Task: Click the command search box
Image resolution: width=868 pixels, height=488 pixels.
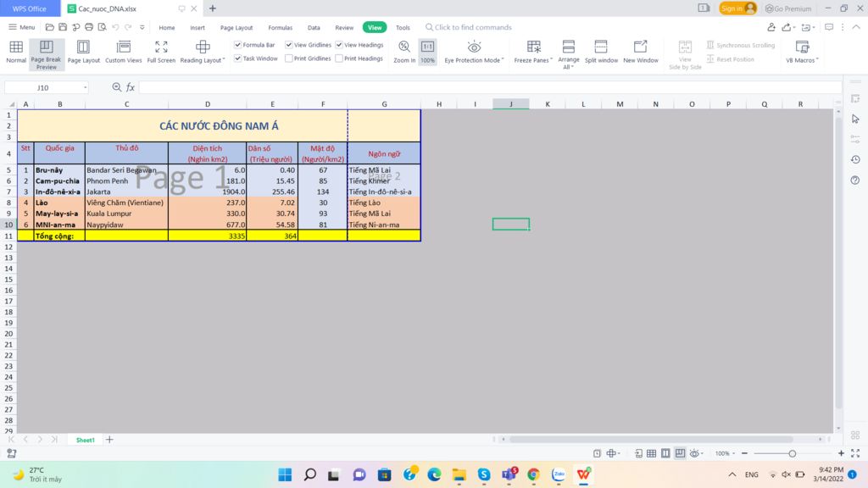Action: point(468,27)
